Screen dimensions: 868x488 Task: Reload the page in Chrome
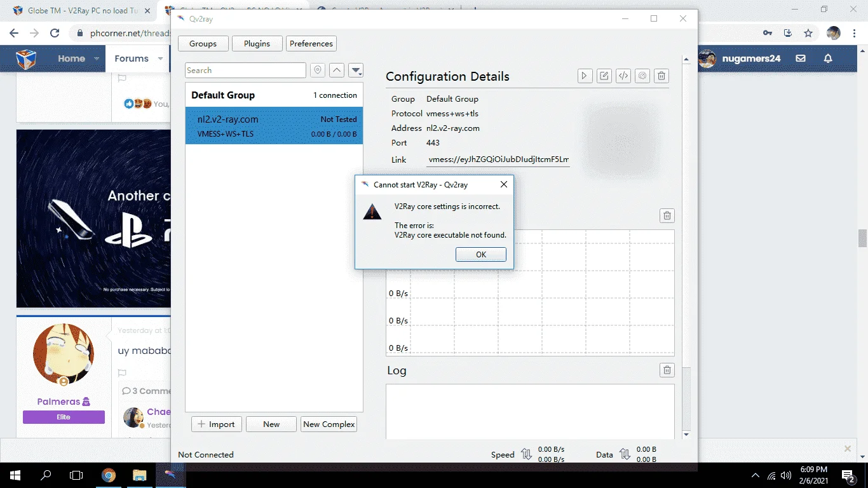[x=55, y=33]
